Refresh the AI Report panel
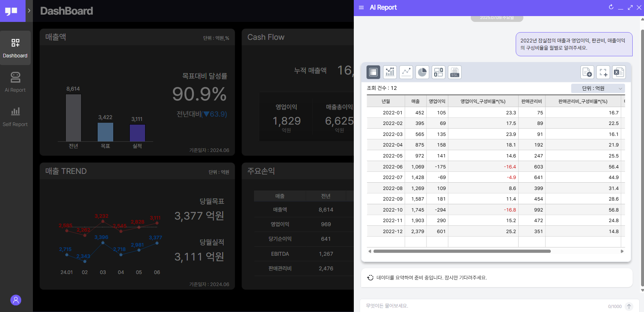 click(x=611, y=7)
